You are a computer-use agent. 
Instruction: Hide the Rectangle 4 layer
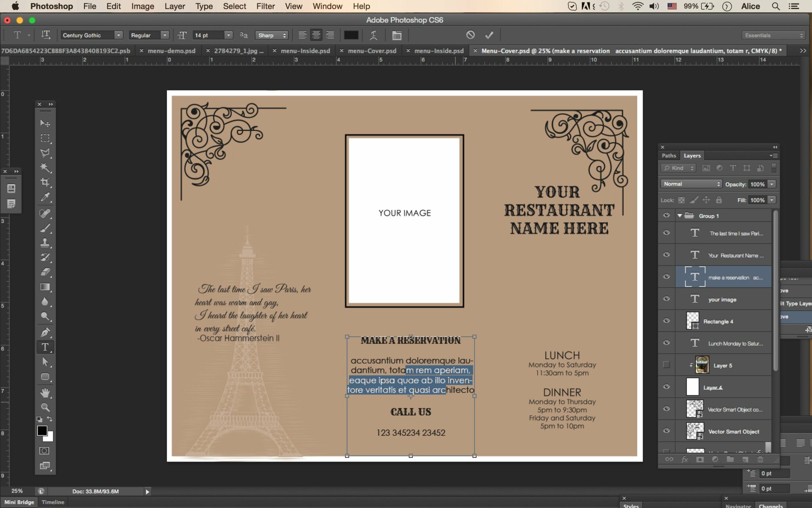[666, 321]
